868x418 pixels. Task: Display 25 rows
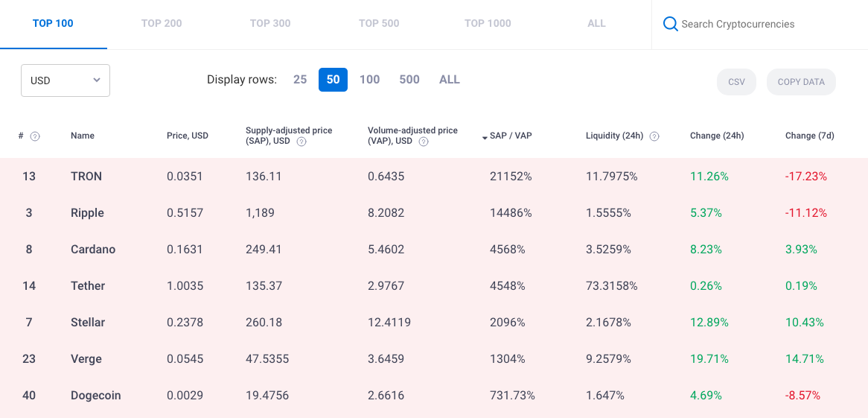point(300,80)
